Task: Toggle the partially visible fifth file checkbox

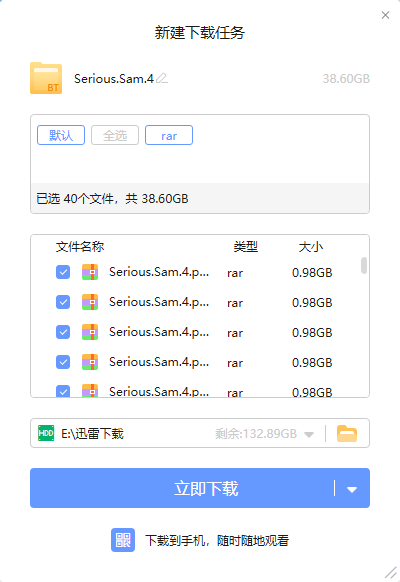Action: [x=63, y=391]
